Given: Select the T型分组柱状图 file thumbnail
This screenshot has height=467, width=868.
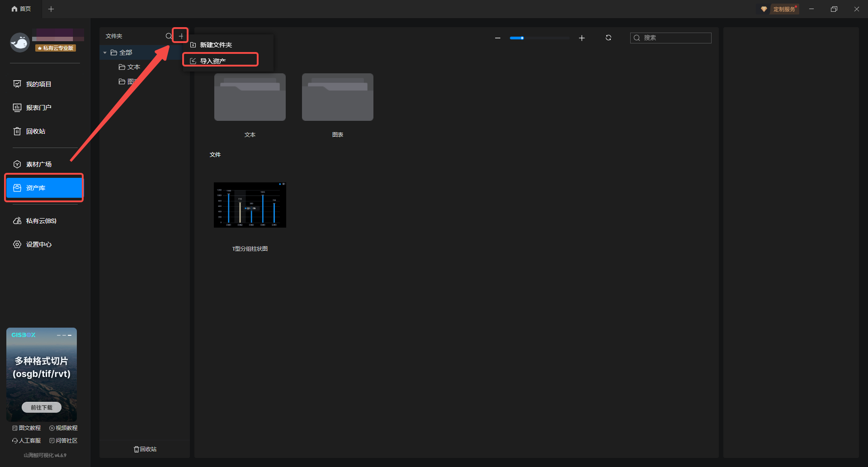Looking at the screenshot, I should (x=250, y=205).
